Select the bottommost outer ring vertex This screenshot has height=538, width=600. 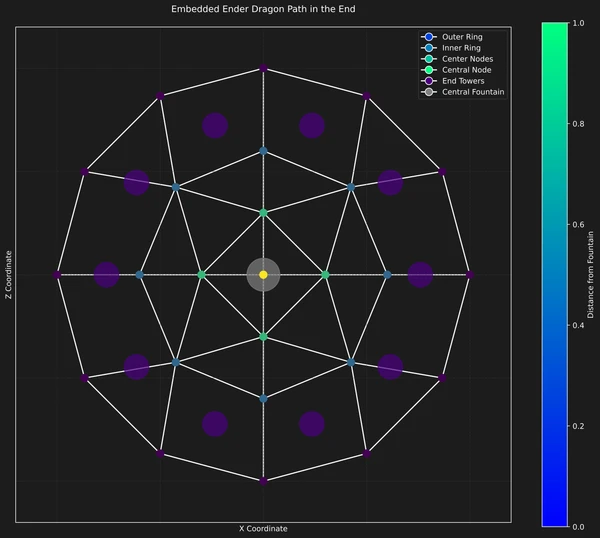263,481
